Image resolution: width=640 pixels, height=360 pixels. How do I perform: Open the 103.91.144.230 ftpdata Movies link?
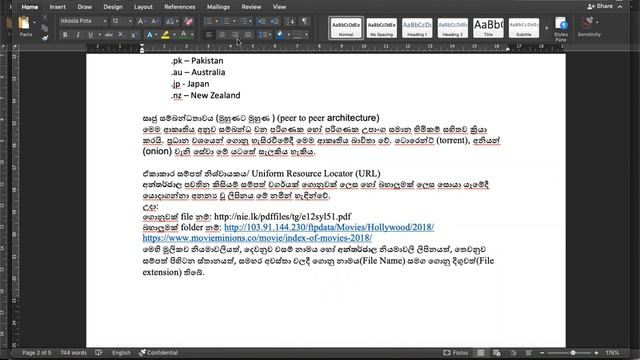point(329,227)
